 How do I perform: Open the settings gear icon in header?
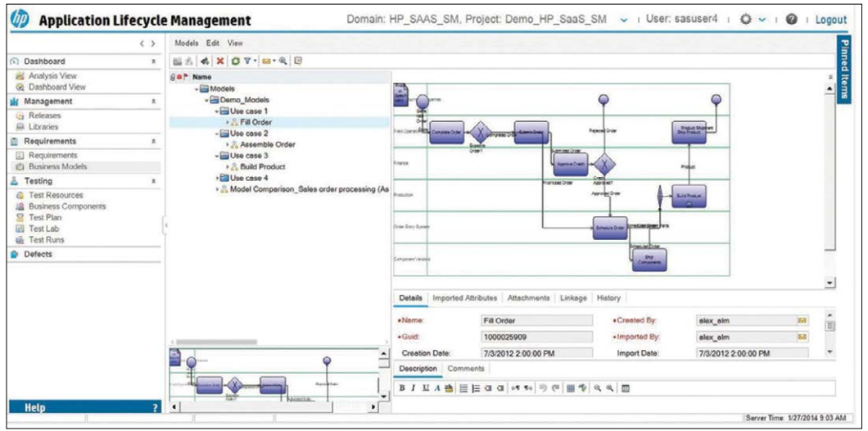click(x=746, y=20)
